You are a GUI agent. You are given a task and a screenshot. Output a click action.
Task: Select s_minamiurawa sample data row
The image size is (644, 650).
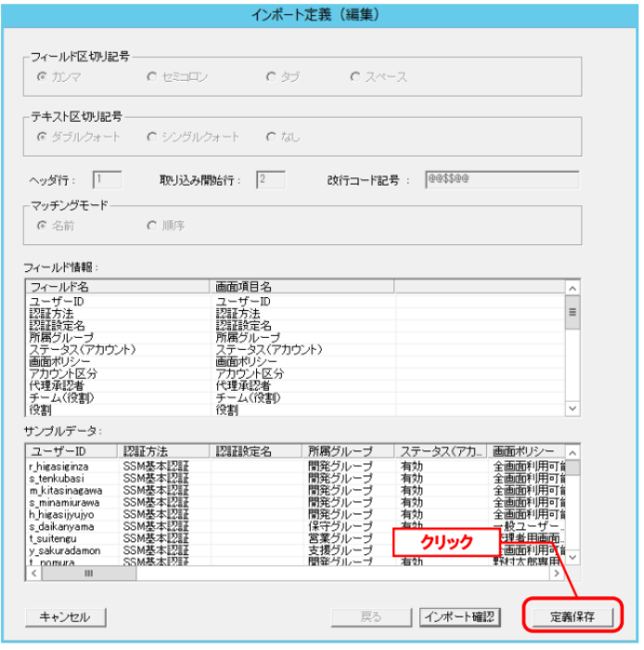(296, 502)
